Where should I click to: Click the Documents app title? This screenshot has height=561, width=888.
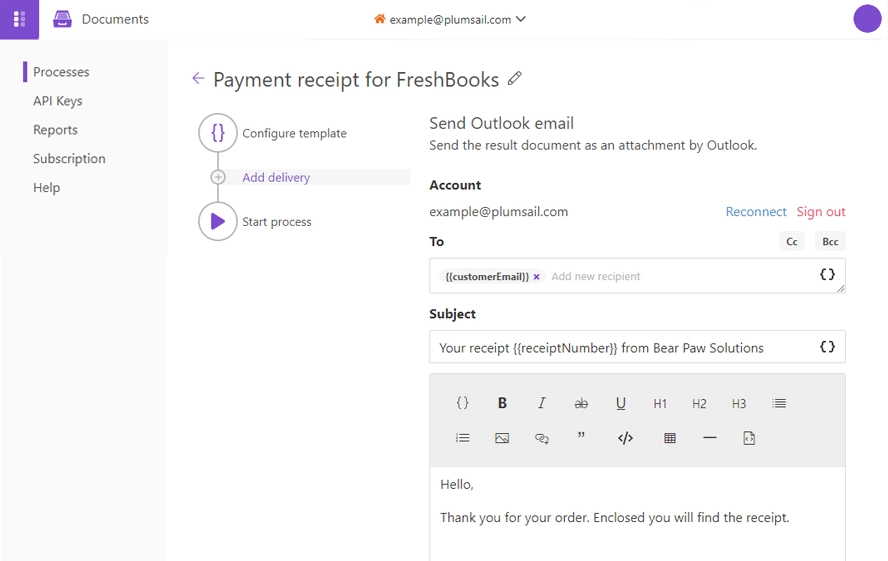(x=116, y=19)
